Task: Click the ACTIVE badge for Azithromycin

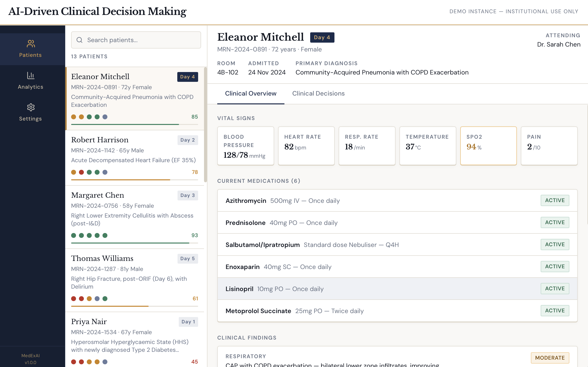Action: pos(555,200)
